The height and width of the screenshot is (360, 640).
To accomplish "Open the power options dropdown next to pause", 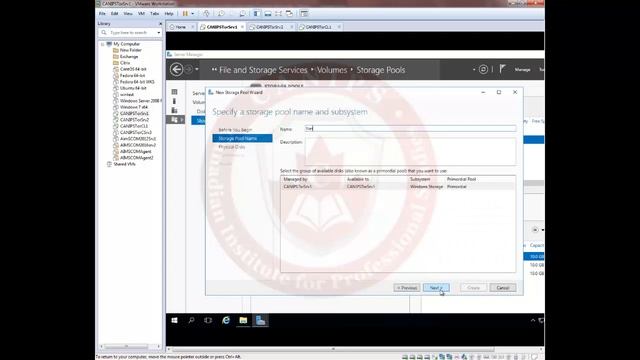I will 193,13.
